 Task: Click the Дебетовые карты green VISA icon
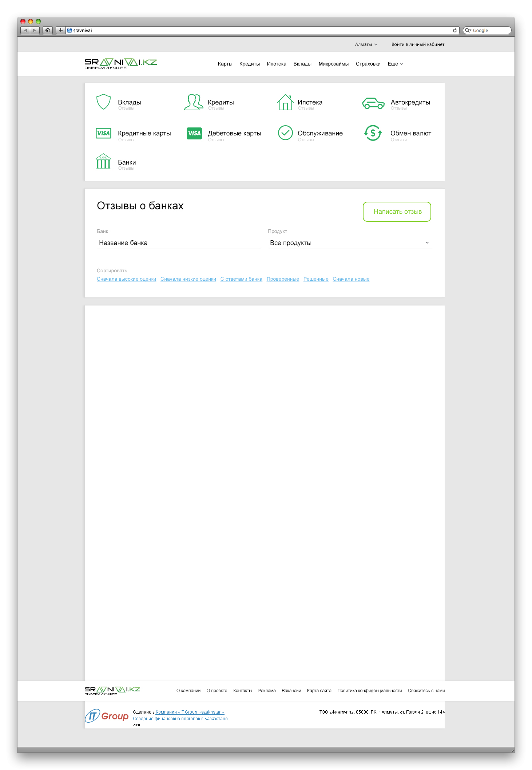coord(194,133)
